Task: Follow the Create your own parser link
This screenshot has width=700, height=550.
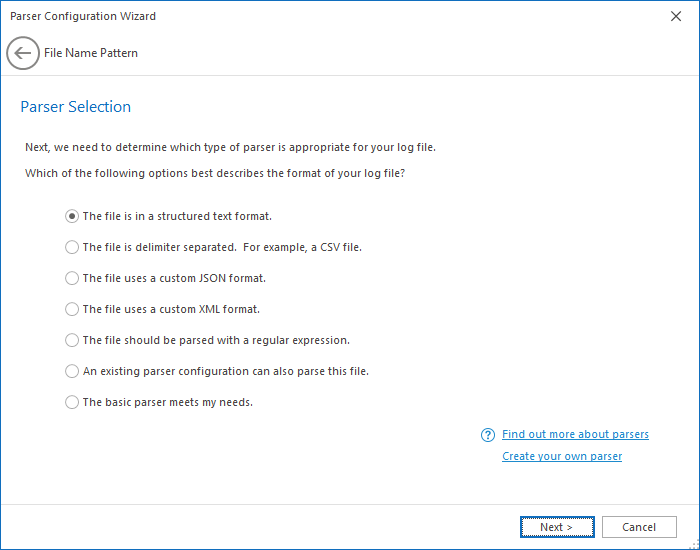Action: pos(562,456)
